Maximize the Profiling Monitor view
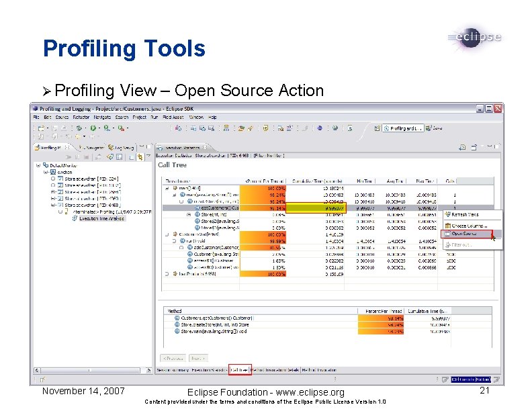 [148, 147]
